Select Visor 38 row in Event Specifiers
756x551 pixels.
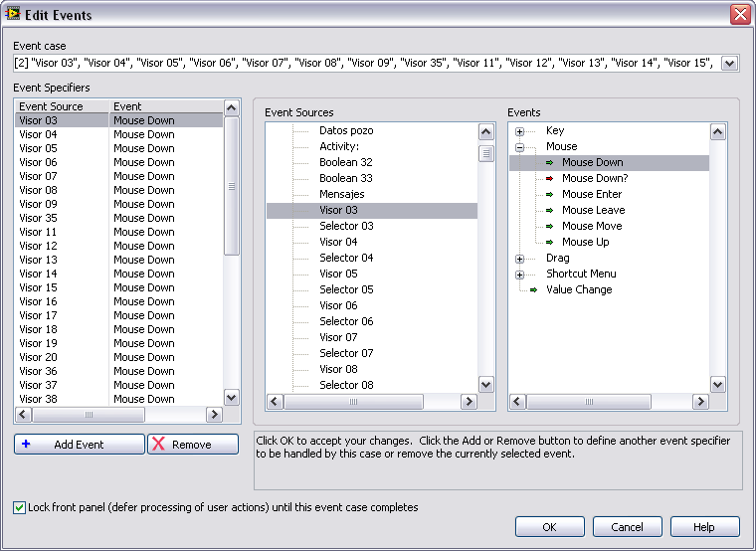119,400
